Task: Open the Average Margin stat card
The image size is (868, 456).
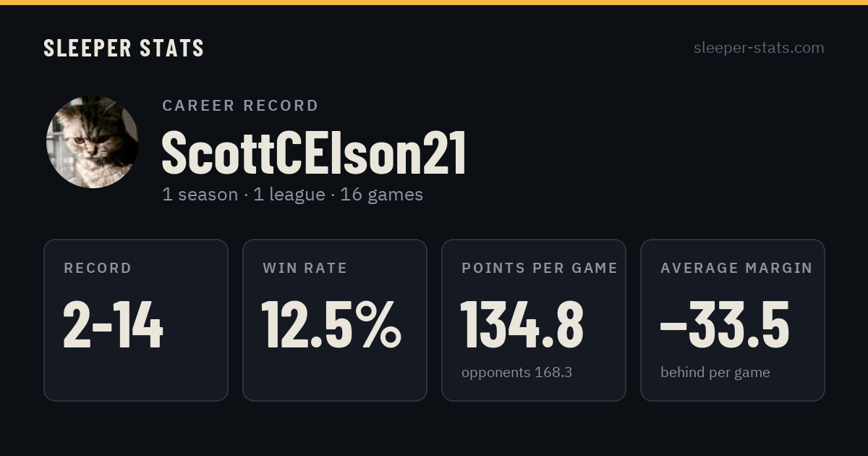Action: (733, 320)
